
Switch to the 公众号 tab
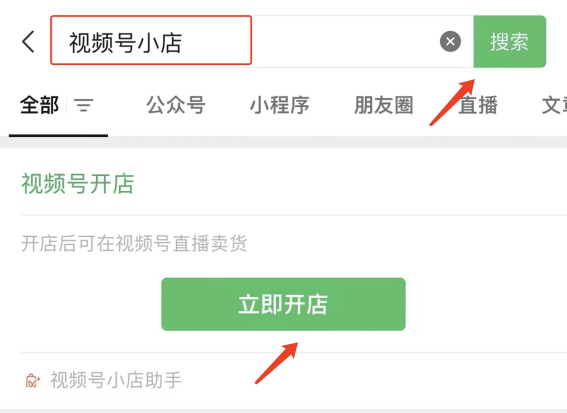pos(176,105)
